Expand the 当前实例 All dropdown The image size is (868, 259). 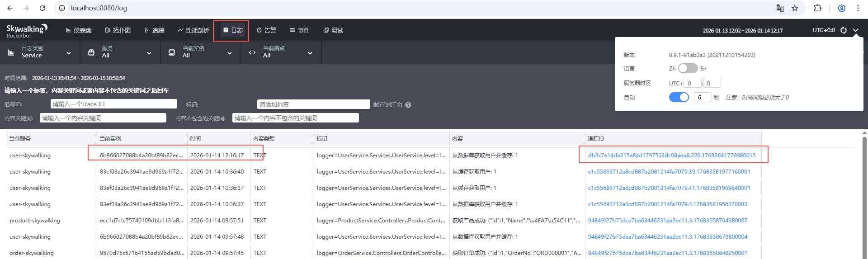click(x=230, y=53)
